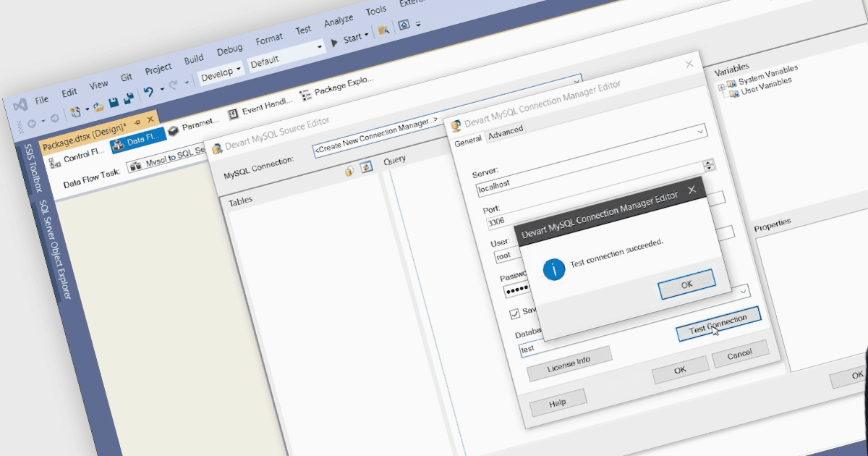
Task: Click the License Info button
Action: click(x=569, y=363)
